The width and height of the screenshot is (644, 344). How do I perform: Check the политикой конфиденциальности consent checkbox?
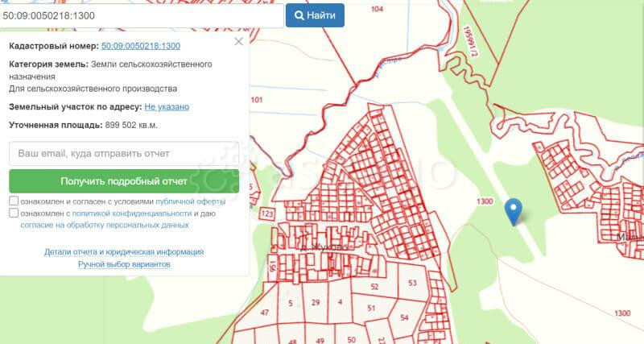coord(14,213)
